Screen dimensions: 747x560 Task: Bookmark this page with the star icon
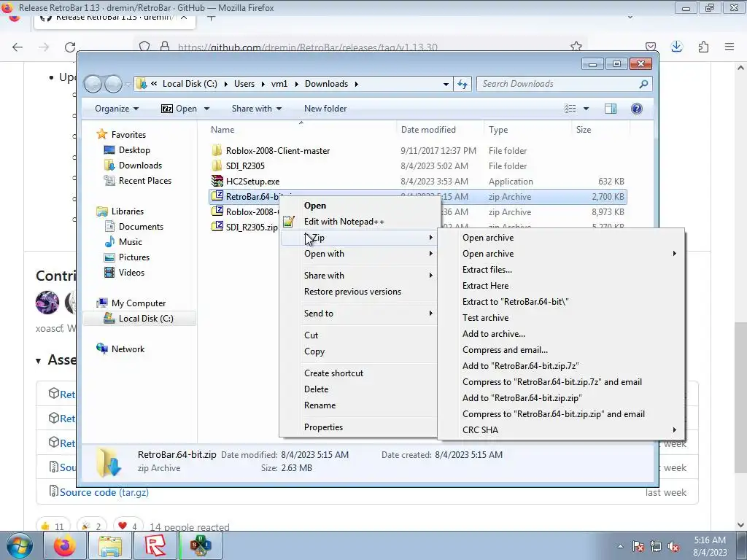(576, 46)
